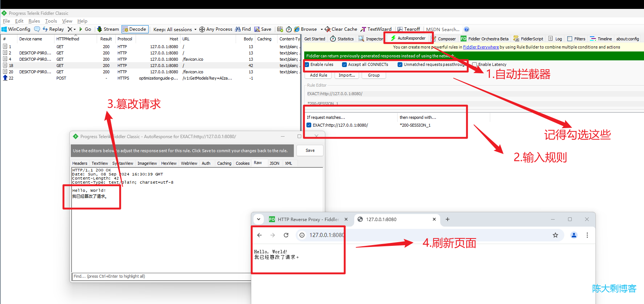Open the JSON tab in the response editor
The height and width of the screenshot is (304, 644).
(275, 163)
